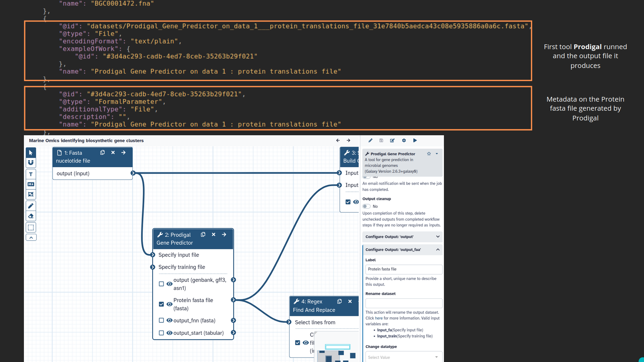644x362 pixels.
Task: Select the Markdown comment tool
Action: tap(31, 184)
